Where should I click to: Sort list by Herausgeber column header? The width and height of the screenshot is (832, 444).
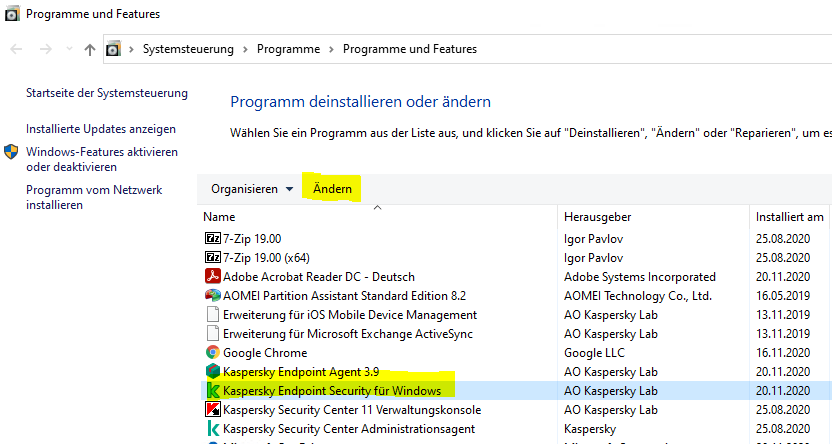pos(597,217)
